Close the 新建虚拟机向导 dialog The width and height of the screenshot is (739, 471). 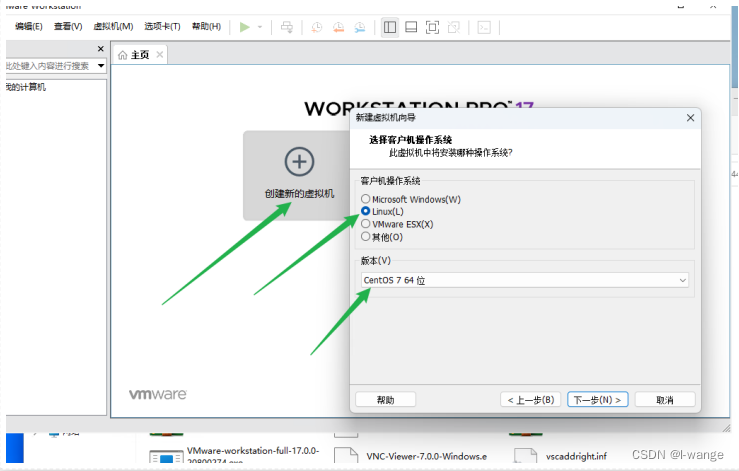(x=690, y=118)
